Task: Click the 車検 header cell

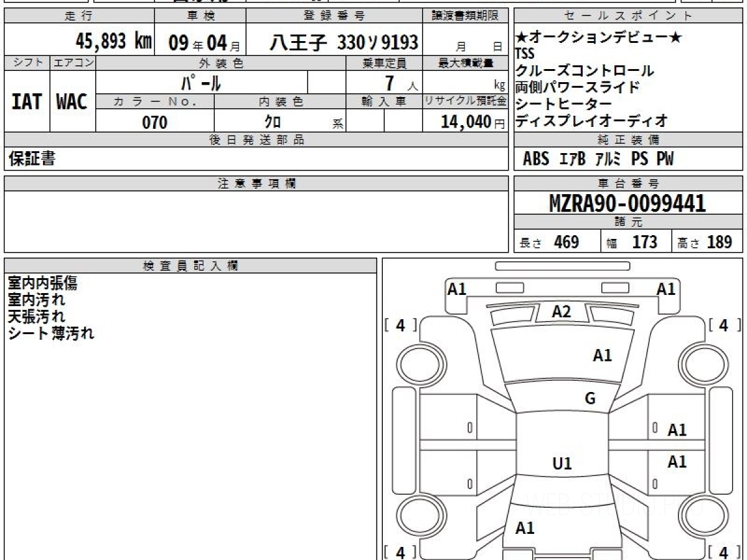Action: (x=200, y=16)
